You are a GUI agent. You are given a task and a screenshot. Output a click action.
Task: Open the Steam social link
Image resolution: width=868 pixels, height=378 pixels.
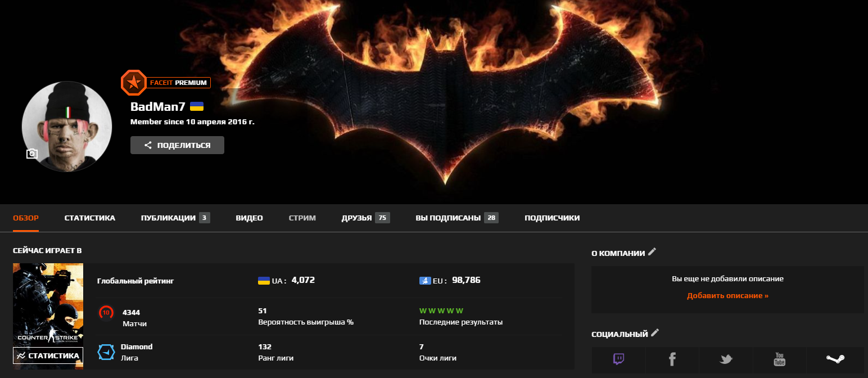pos(835,360)
